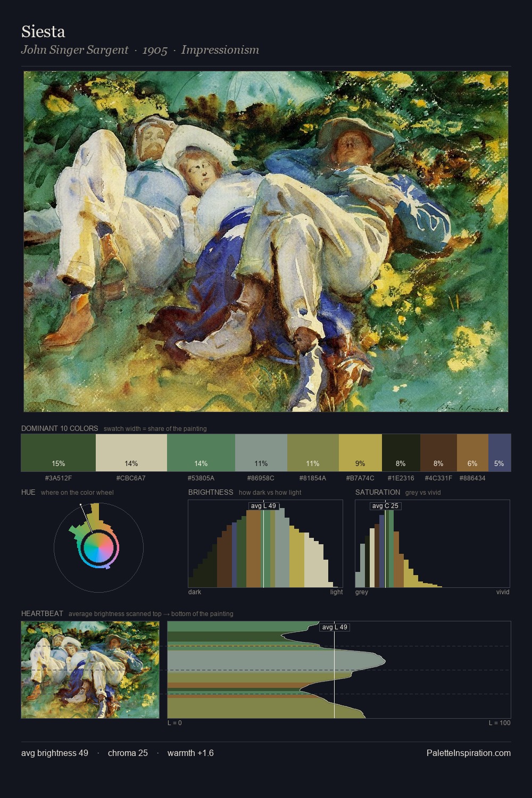
Task: Click the 'dark' axis label
Action: click(x=195, y=592)
